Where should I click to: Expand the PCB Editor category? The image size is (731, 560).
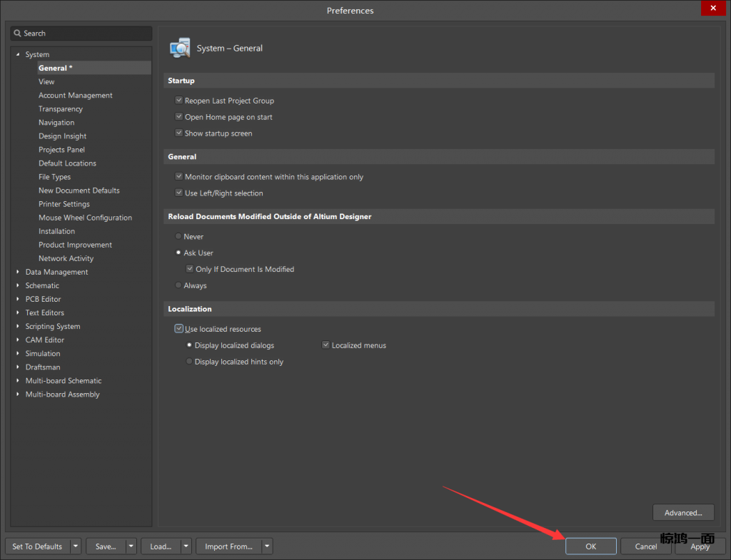click(18, 299)
